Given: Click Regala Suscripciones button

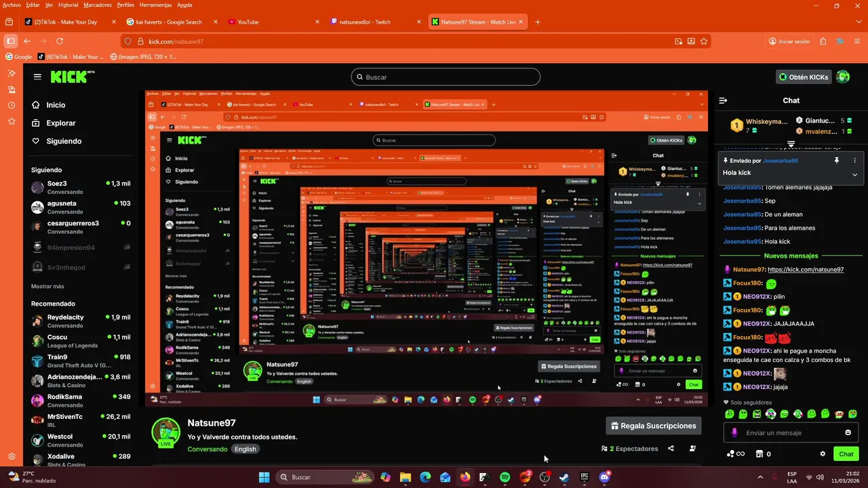Looking at the screenshot, I should point(653,426).
